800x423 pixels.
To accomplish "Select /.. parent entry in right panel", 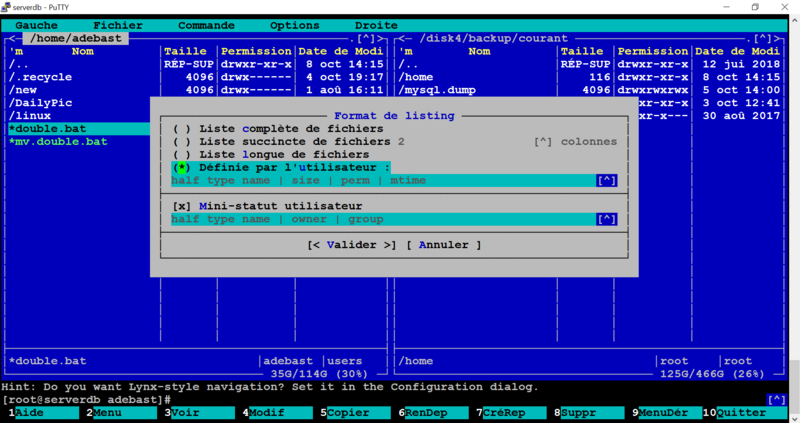I will coord(409,64).
